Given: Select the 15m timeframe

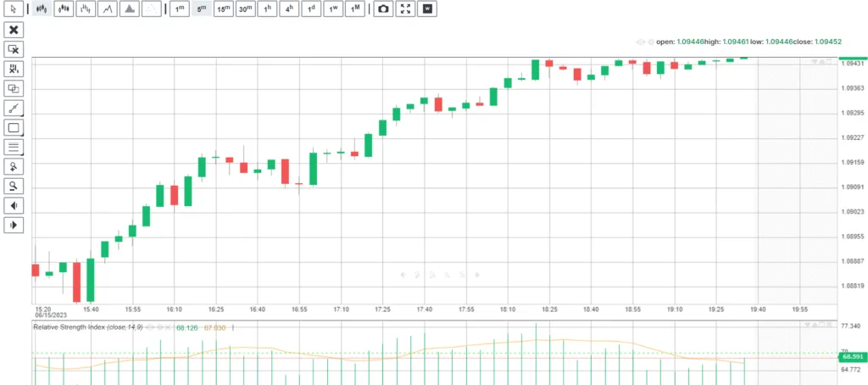Looking at the screenshot, I should click(x=224, y=8).
